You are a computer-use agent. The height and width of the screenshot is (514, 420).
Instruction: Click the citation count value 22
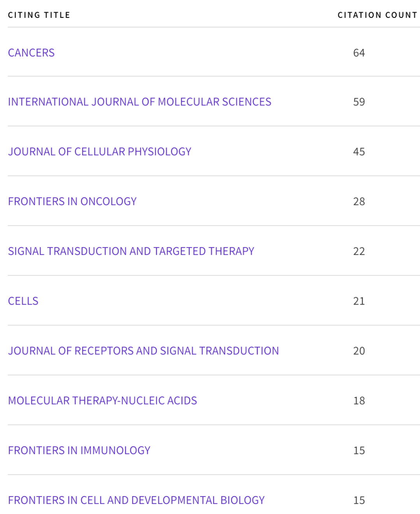pyautogui.click(x=359, y=251)
